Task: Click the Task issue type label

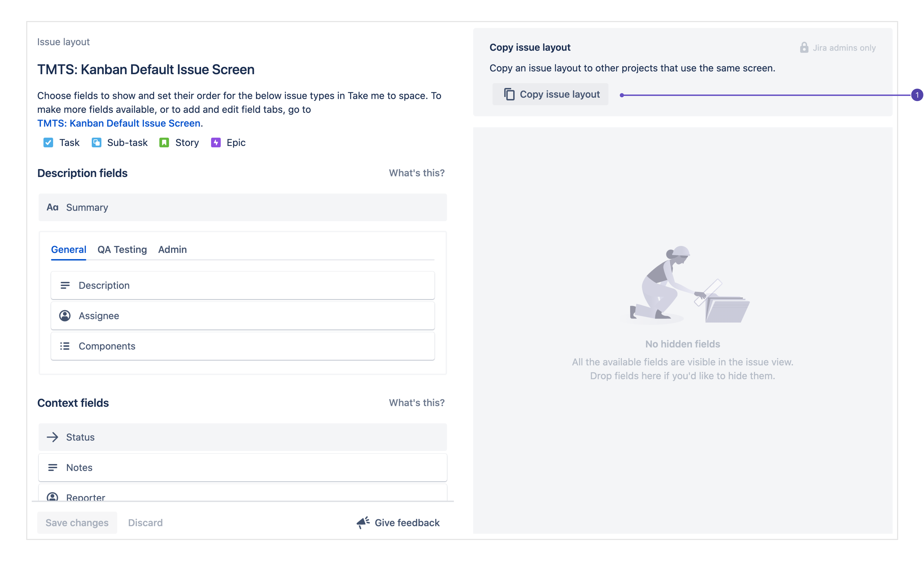Action: (x=69, y=142)
